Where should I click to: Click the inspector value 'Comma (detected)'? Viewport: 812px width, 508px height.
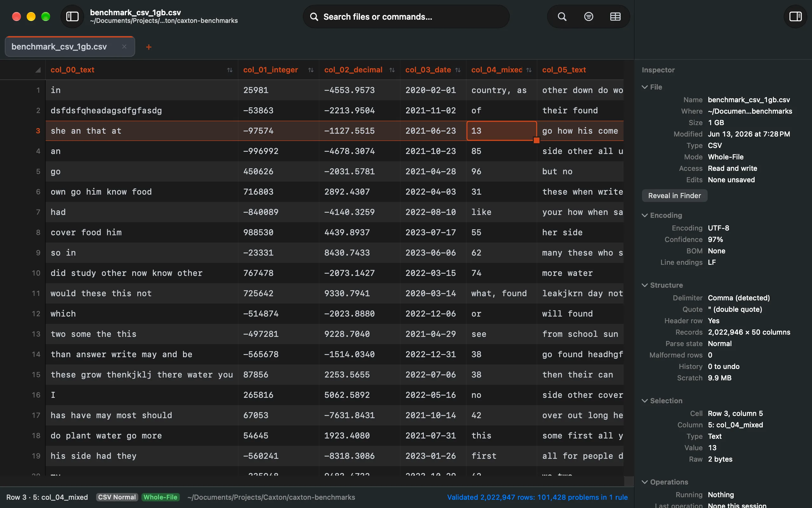738,298
